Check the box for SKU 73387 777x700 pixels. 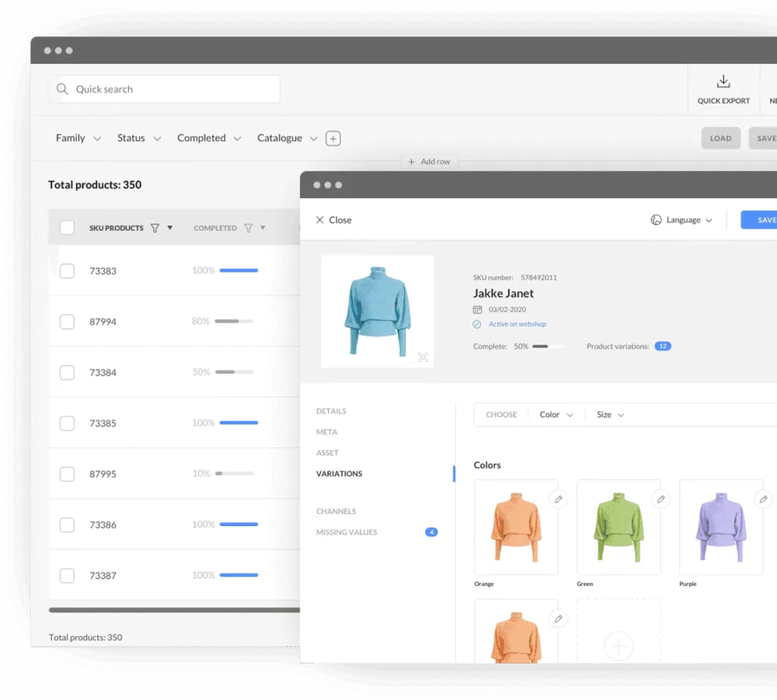click(x=67, y=575)
